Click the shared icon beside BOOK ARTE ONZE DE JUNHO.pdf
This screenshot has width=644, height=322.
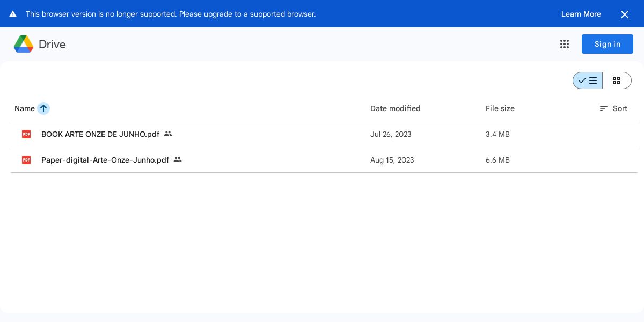click(x=168, y=134)
